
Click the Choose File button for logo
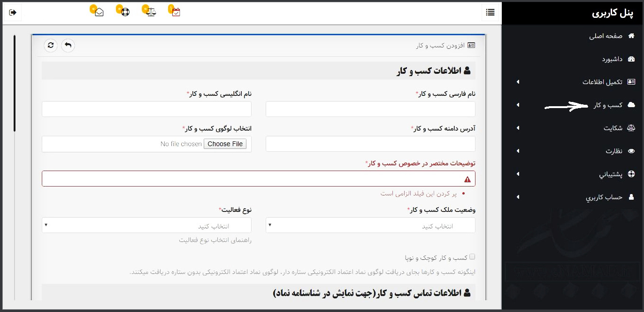[x=225, y=144]
